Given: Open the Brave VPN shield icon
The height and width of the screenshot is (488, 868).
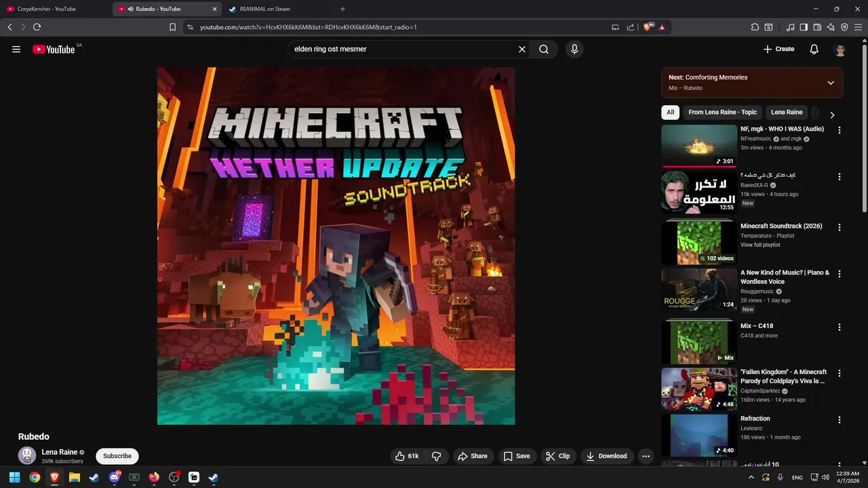Looking at the screenshot, I should click(844, 27).
